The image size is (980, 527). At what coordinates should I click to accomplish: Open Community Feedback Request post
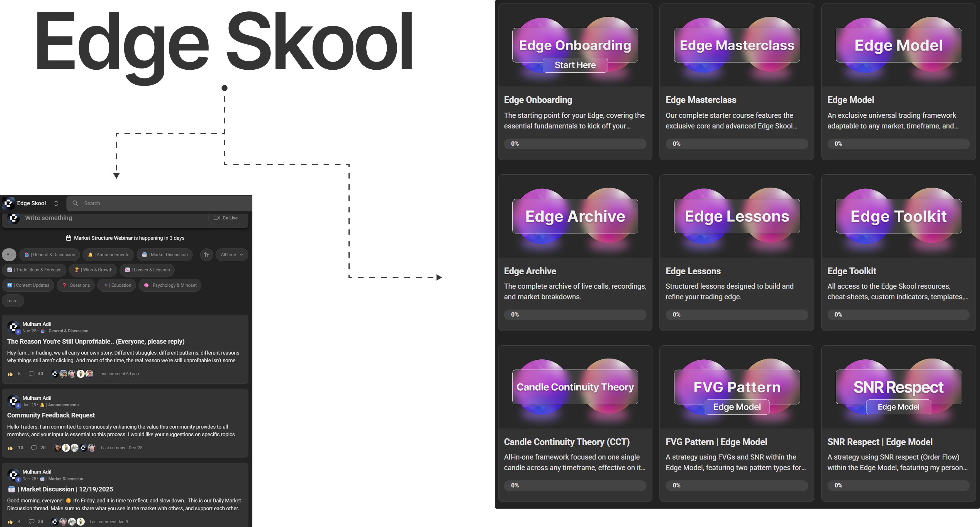pyautogui.click(x=51, y=415)
